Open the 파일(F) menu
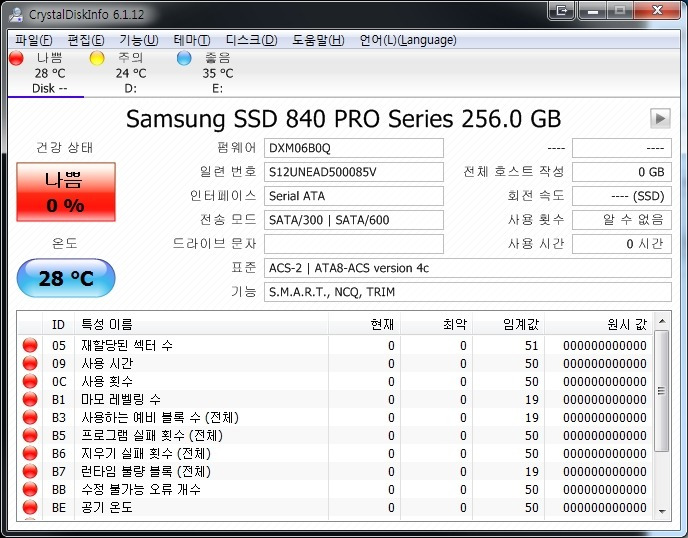Screen dimensions: 688x538 [34, 40]
